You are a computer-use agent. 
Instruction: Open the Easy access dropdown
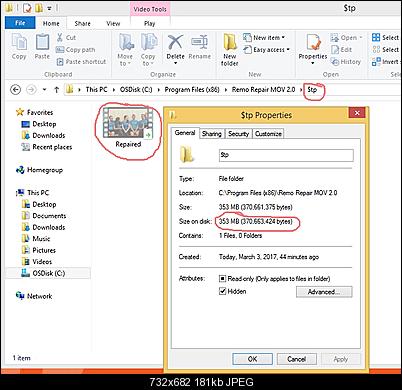(x=266, y=50)
